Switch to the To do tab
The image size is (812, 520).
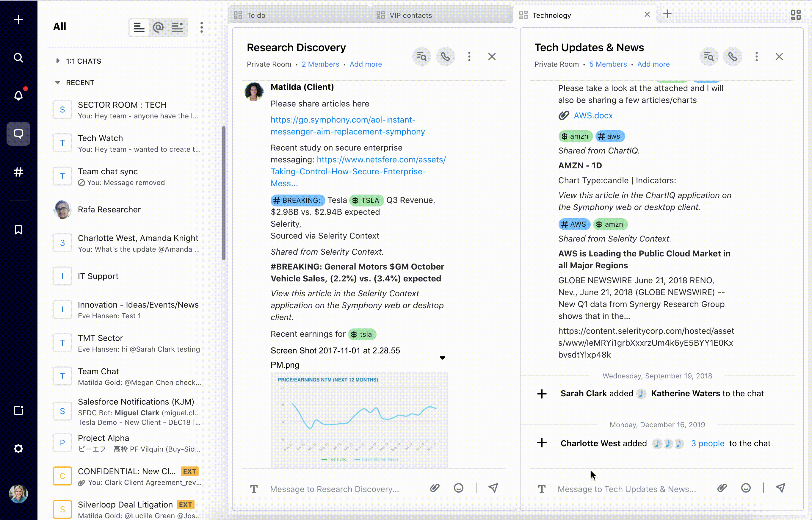click(x=256, y=15)
